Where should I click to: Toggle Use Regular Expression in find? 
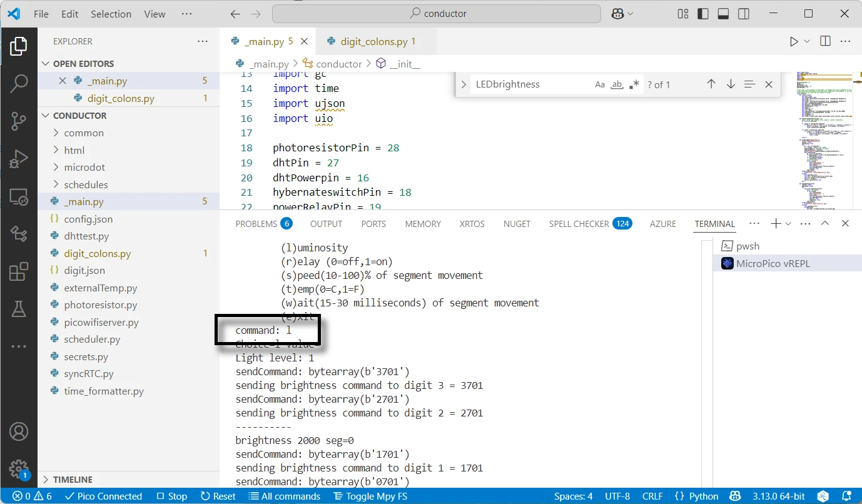[x=634, y=84]
